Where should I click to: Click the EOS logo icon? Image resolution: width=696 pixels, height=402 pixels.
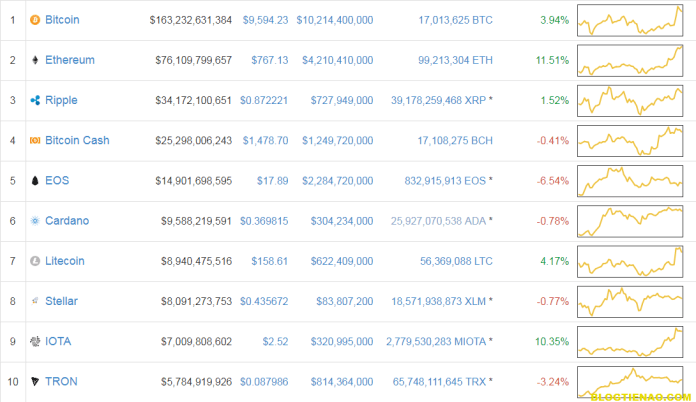pyautogui.click(x=35, y=181)
